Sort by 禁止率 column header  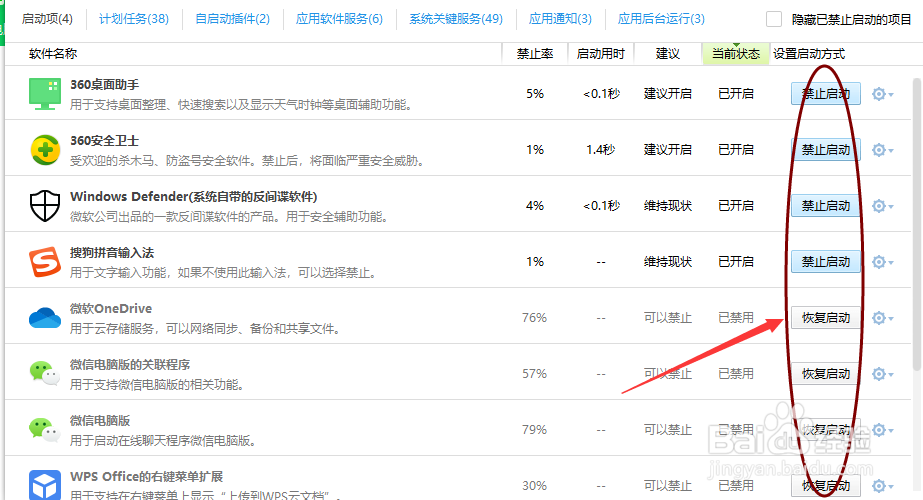click(x=534, y=54)
